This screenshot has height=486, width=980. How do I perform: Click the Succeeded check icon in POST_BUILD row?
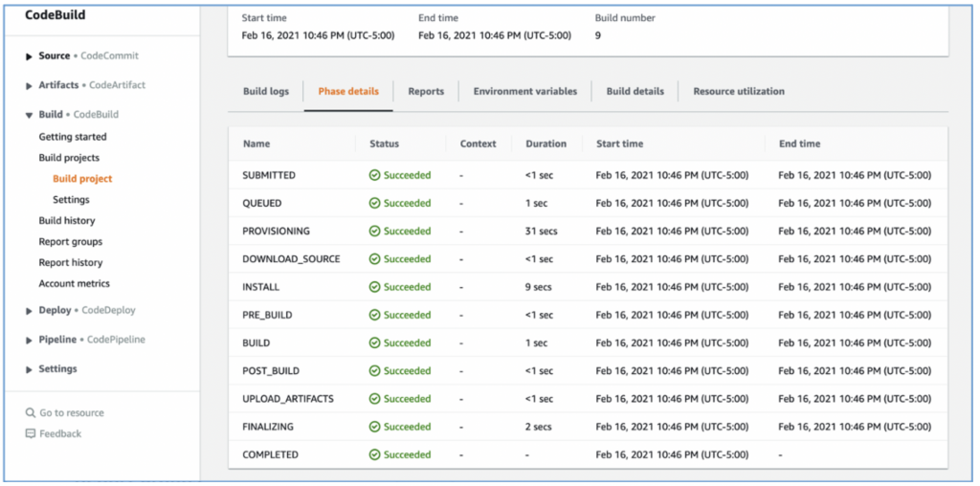[x=375, y=371]
